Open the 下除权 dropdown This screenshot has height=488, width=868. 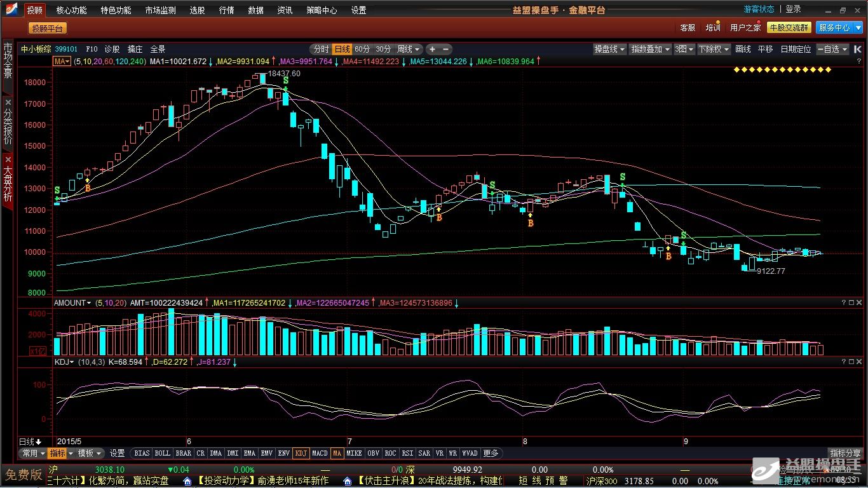(x=714, y=49)
